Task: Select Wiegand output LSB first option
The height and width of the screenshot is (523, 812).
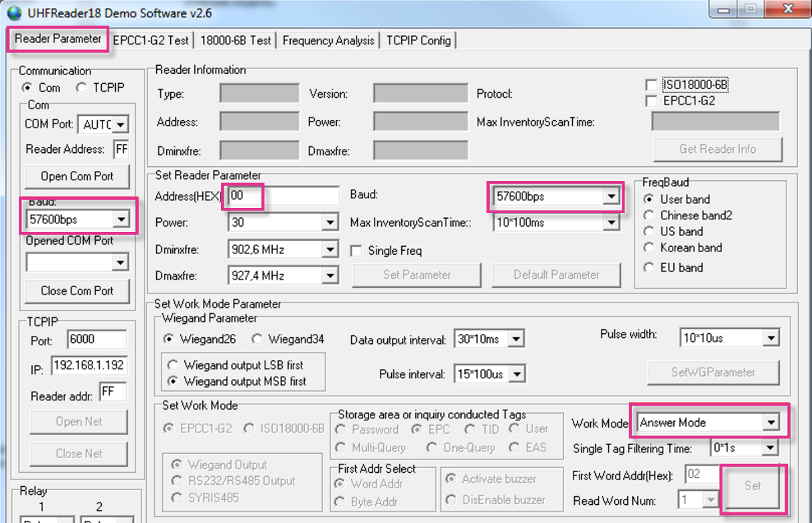Action: (x=173, y=365)
